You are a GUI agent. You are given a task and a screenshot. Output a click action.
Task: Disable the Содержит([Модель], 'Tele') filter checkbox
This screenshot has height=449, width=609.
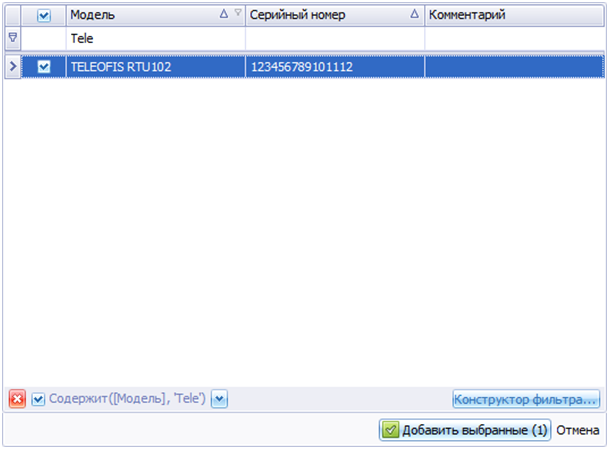tap(38, 399)
